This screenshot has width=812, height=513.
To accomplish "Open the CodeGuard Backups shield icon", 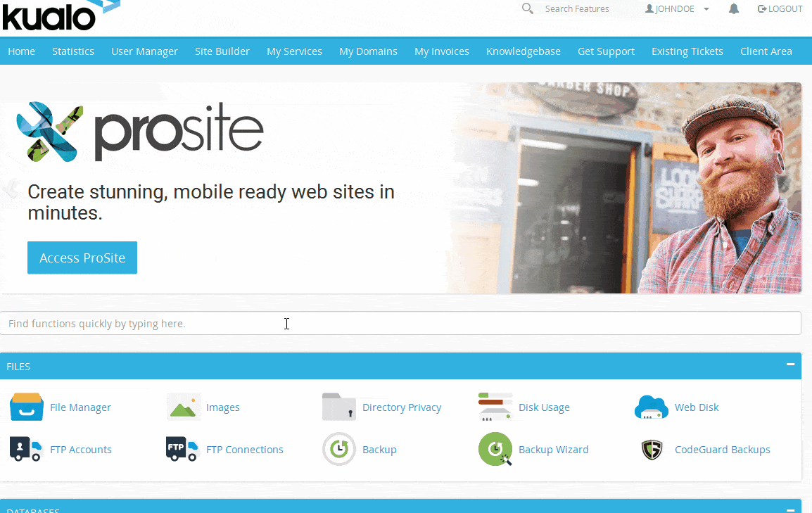I will point(652,449).
